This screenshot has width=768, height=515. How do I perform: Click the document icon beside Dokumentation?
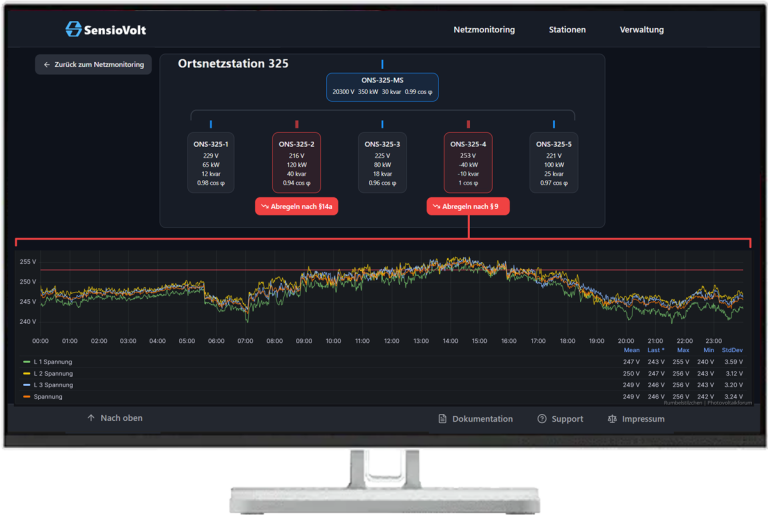click(442, 419)
